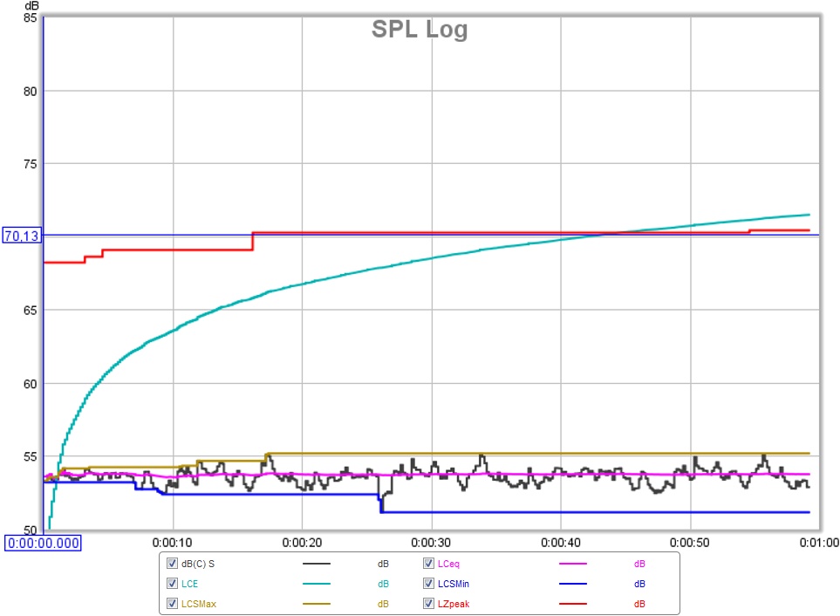This screenshot has width=840, height=616.
Task: Click the red LZpeak line sample
Action: (x=573, y=604)
